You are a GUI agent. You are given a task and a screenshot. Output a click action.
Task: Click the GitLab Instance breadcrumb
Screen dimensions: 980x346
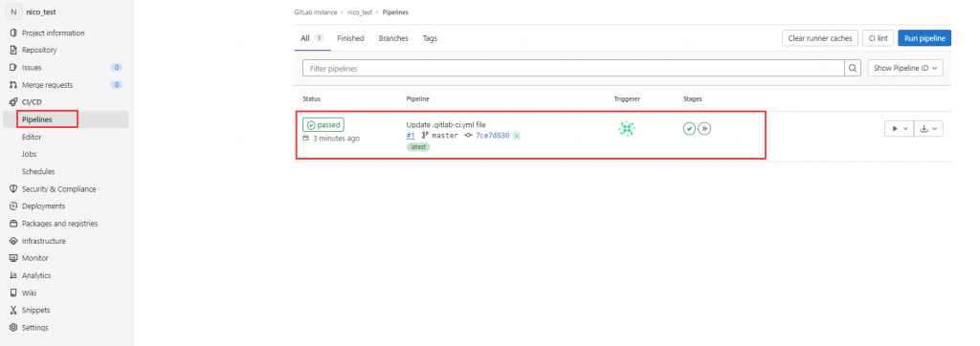click(316, 12)
